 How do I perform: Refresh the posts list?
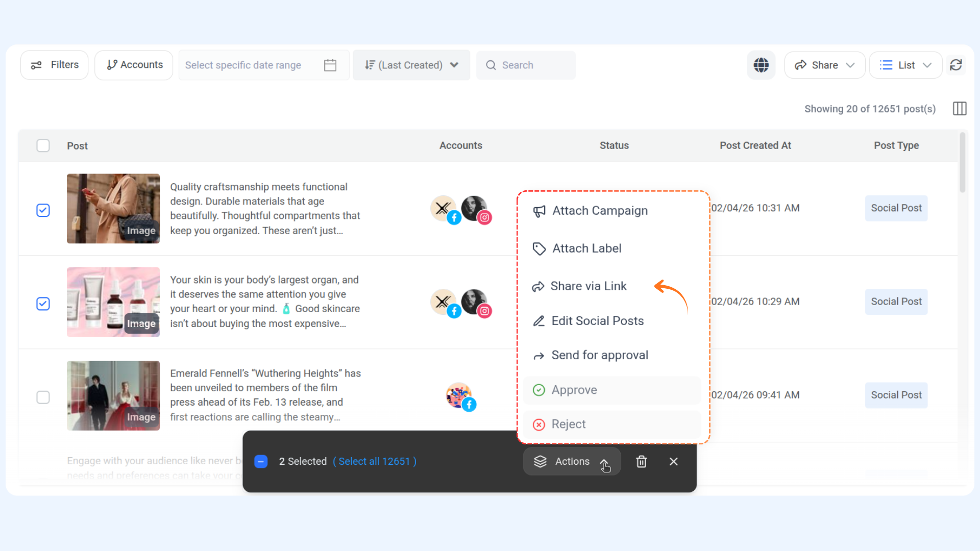pyautogui.click(x=956, y=65)
